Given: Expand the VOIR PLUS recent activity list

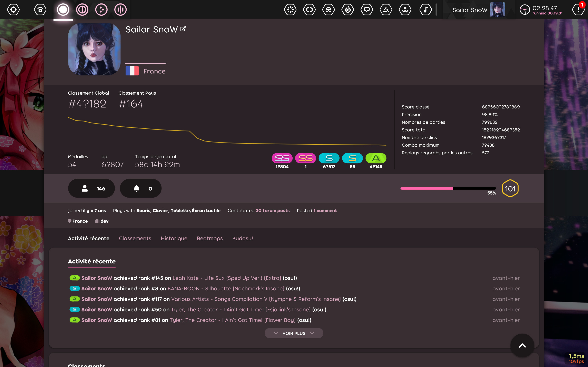Looking at the screenshot, I should (294, 333).
